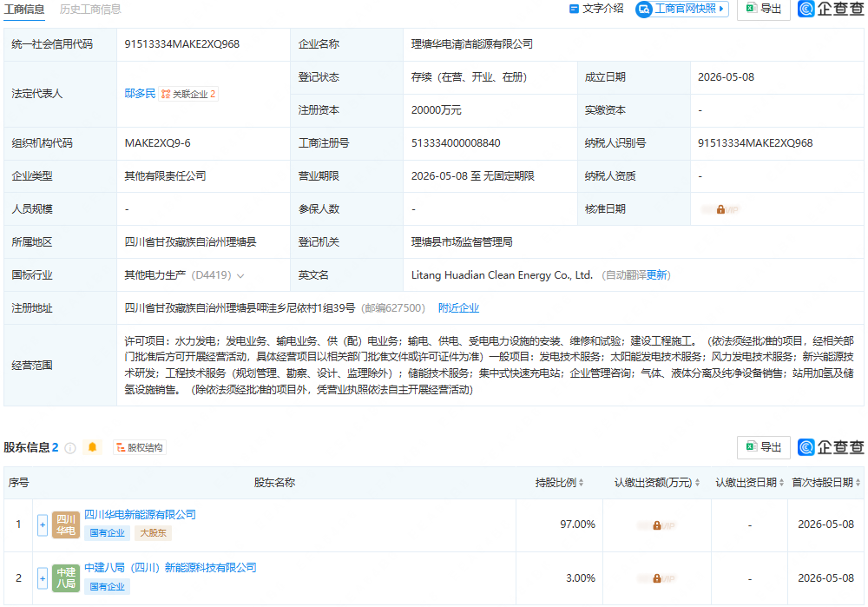Select organization code MAKE2XQ9-6
Viewport: 868px width, 607px height.
158,143
